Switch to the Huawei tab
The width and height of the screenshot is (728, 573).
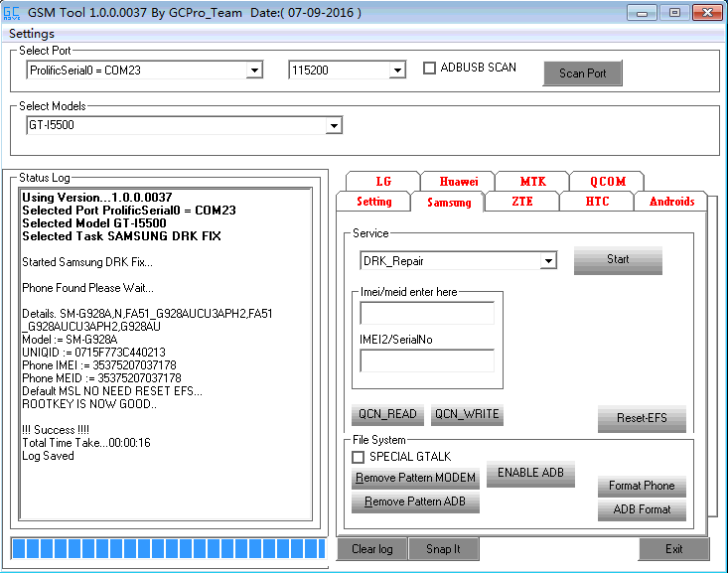coord(458,181)
